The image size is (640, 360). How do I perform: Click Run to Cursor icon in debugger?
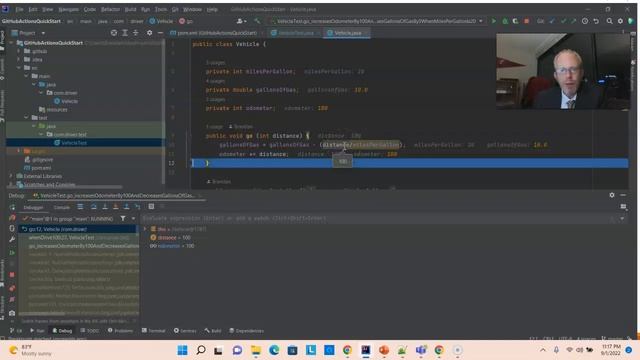pyautogui.click(x=138, y=207)
